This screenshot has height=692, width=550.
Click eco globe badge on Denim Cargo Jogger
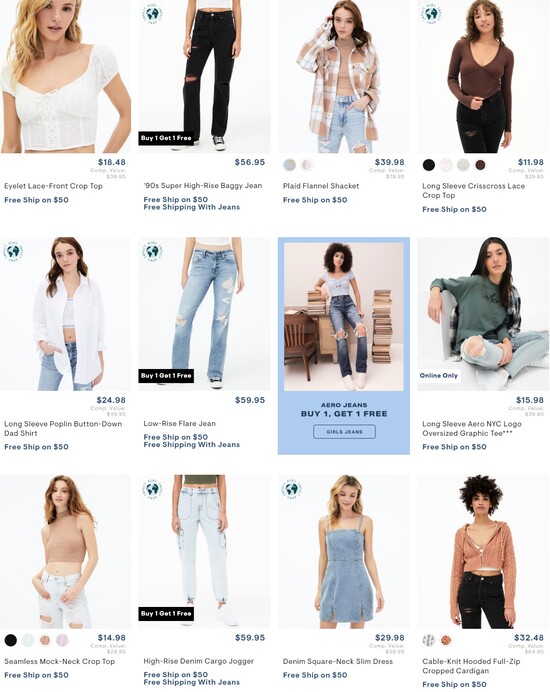(152, 489)
